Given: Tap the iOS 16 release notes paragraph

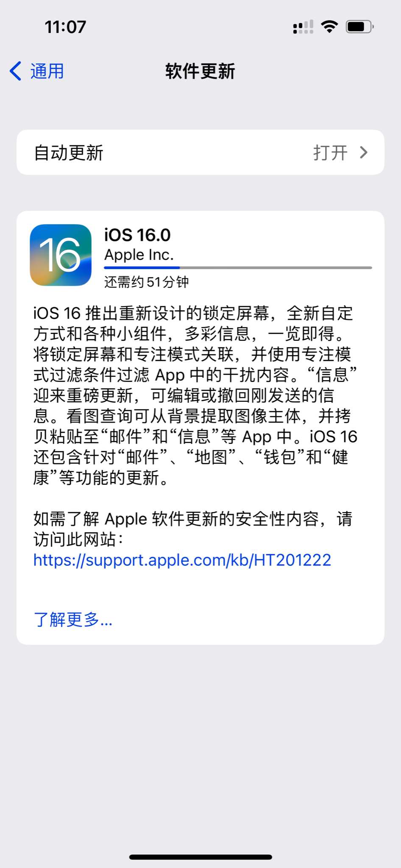Looking at the screenshot, I should (195, 395).
